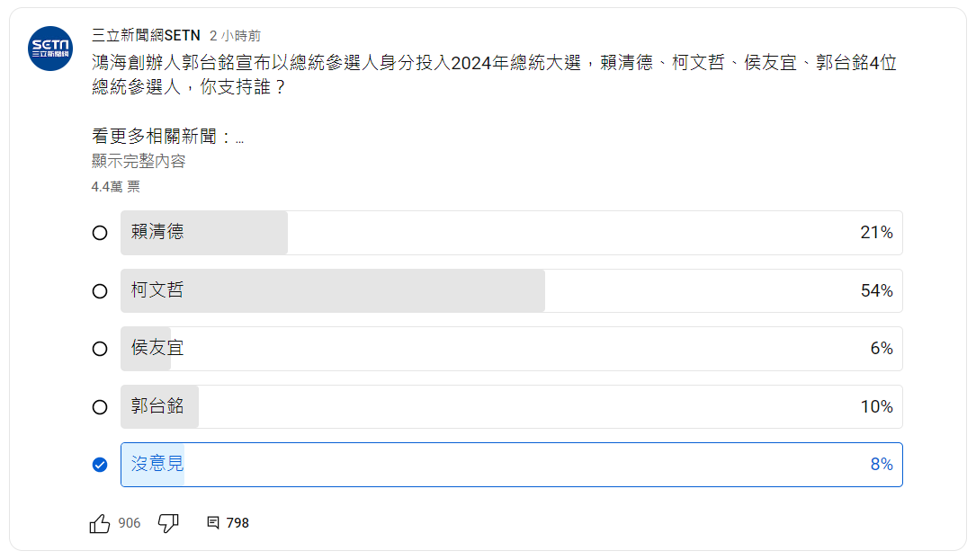This screenshot has height=560, width=976.
Task: Open the comments via the speech bubble icon
Action: (213, 522)
